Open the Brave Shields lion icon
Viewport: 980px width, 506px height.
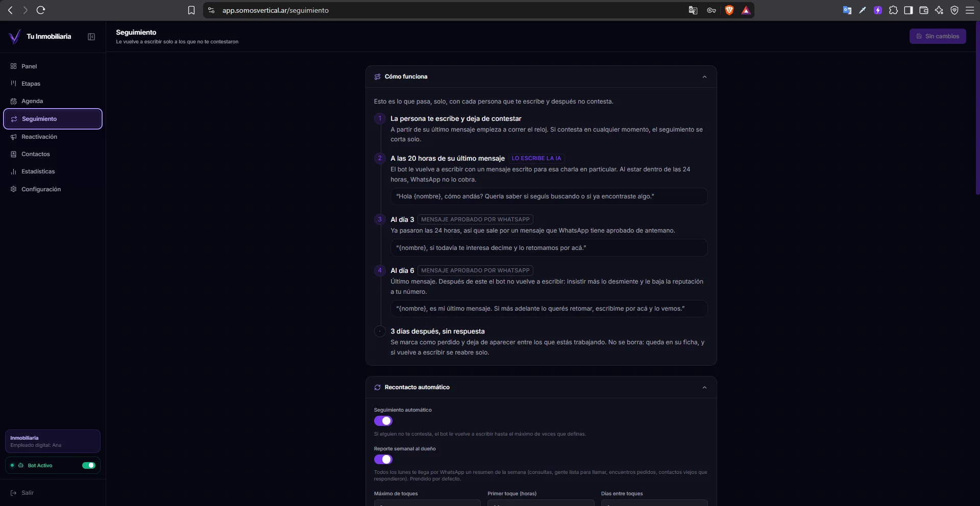point(729,10)
